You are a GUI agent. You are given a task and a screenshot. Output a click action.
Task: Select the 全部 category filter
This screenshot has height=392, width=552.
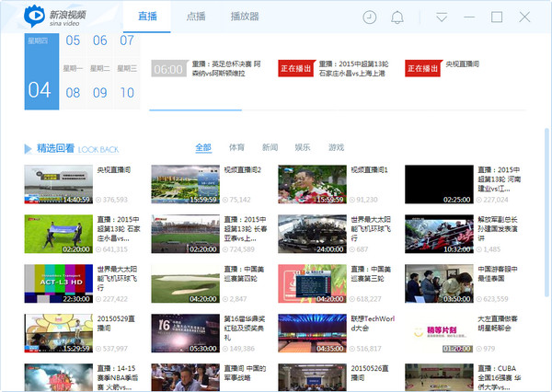coord(203,147)
